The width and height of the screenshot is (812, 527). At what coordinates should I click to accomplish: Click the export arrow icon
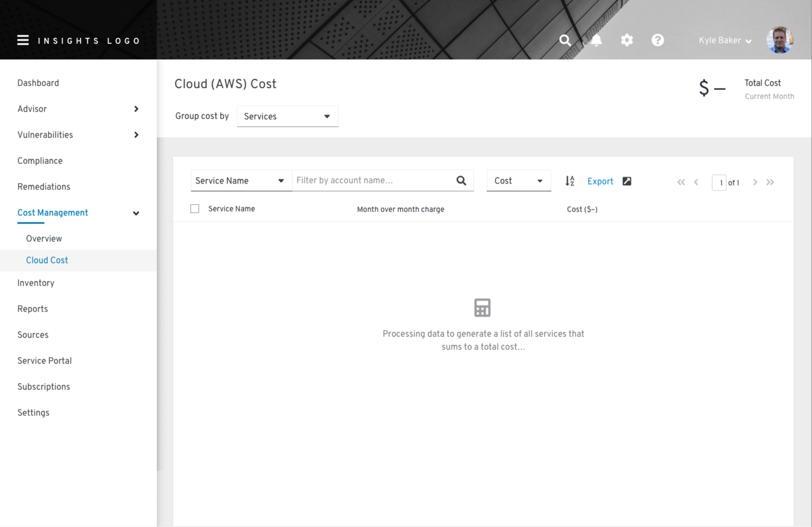coord(627,181)
